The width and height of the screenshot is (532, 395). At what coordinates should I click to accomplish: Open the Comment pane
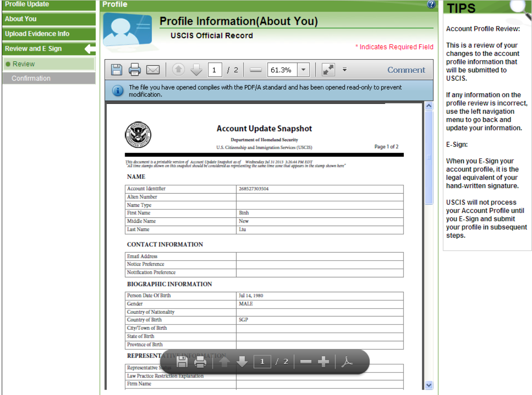406,70
